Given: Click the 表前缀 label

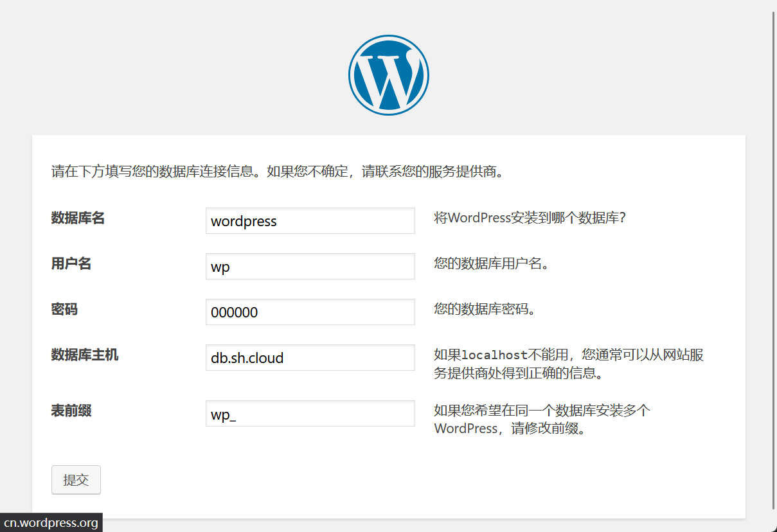Looking at the screenshot, I should click(71, 411).
